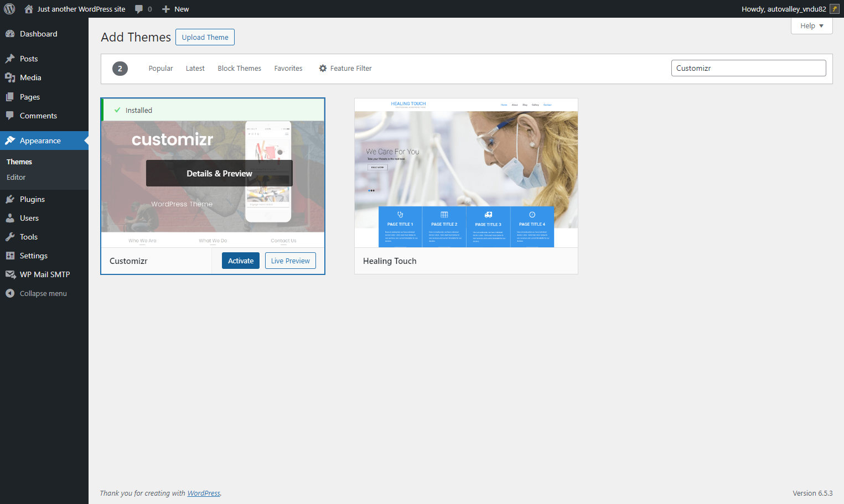Screen dimensions: 844x504
Task: Open the Latest themes tab
Action: 195,69
